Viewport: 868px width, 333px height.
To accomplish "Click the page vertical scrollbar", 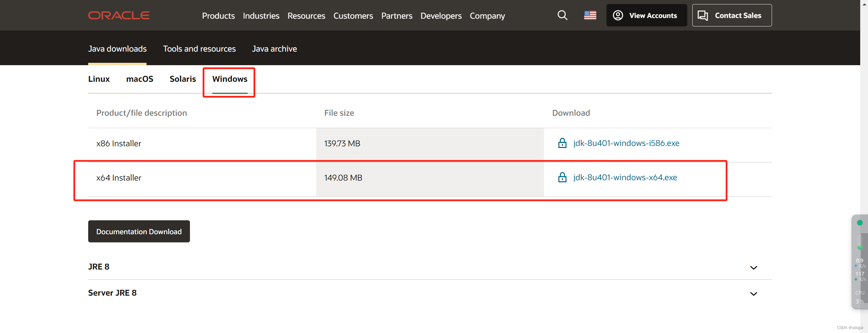I will pos(864,166).
